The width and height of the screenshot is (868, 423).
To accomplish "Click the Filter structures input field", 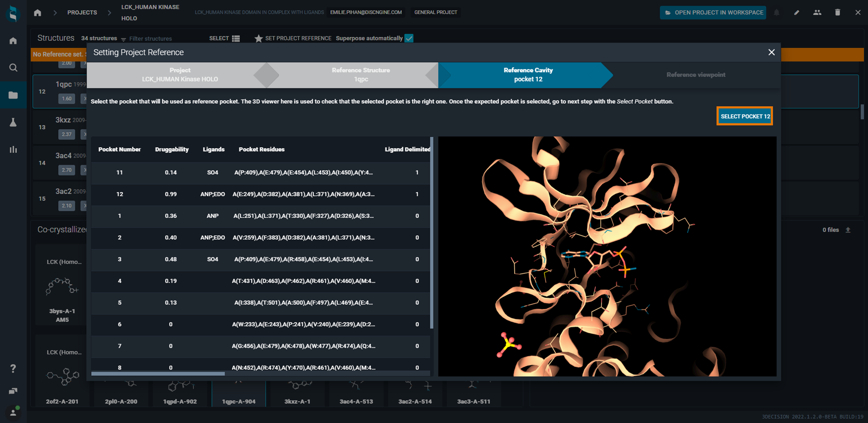I will coord(151,39).
